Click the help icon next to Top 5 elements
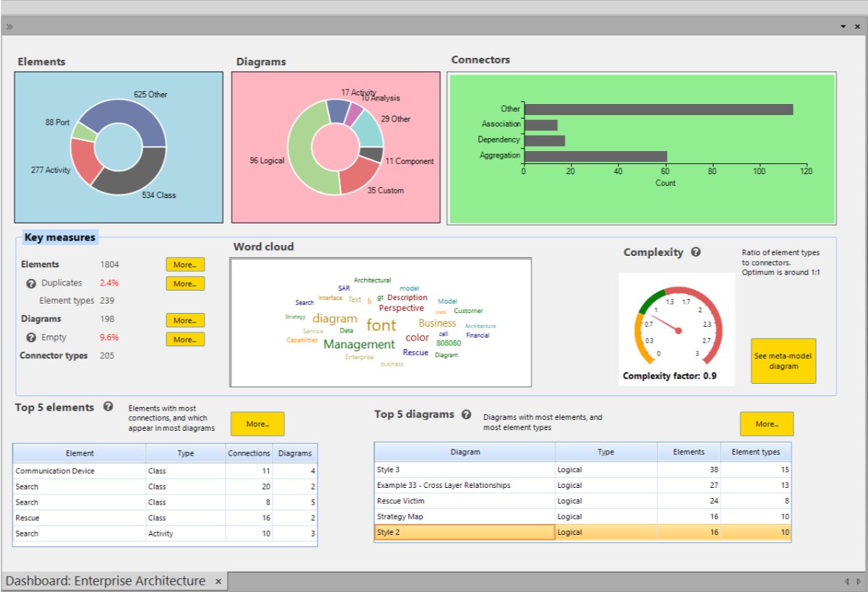 point(108,407)
